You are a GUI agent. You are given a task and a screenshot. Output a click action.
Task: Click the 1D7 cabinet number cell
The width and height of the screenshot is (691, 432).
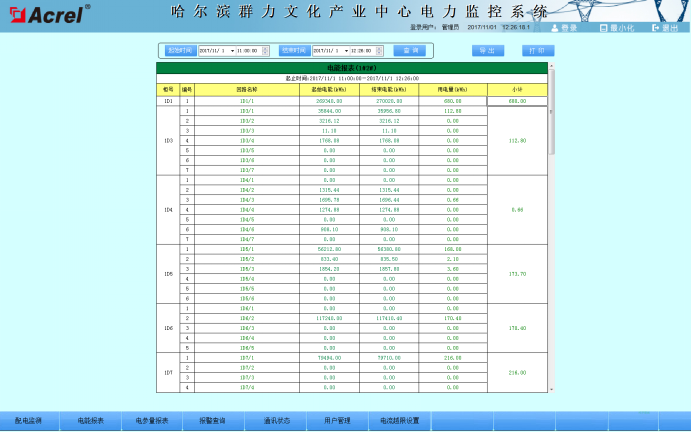(168, 372)
